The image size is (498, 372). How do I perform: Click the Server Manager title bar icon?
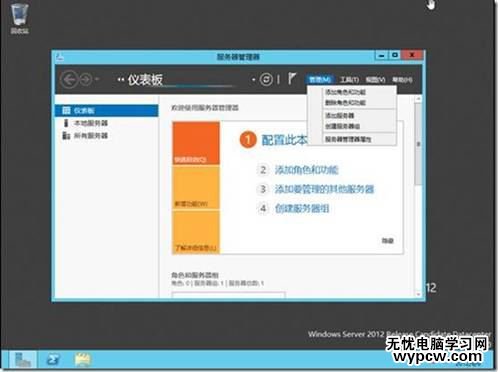60,57
